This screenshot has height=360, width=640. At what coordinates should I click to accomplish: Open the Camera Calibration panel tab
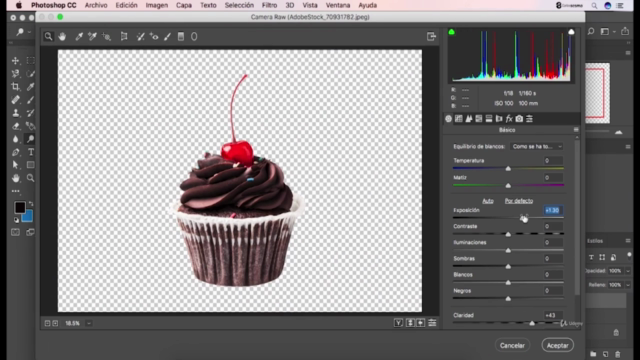click(519, 119)
